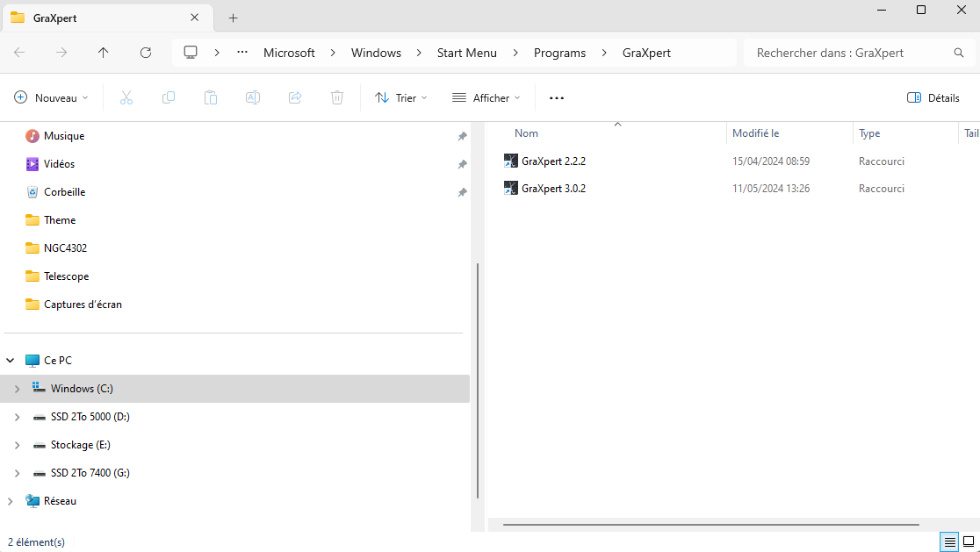Unpin Corbeille from quick access
The image size is (980, 552).
point(462,192)
